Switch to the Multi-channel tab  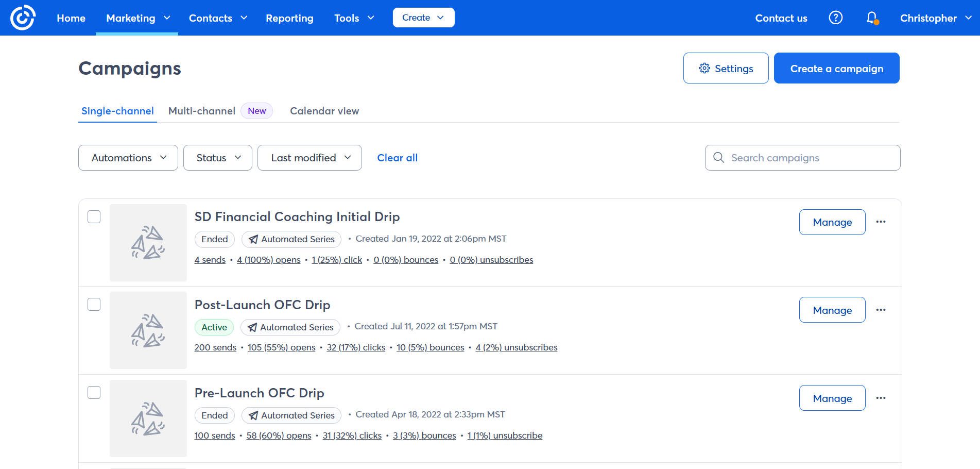[201, 111]
